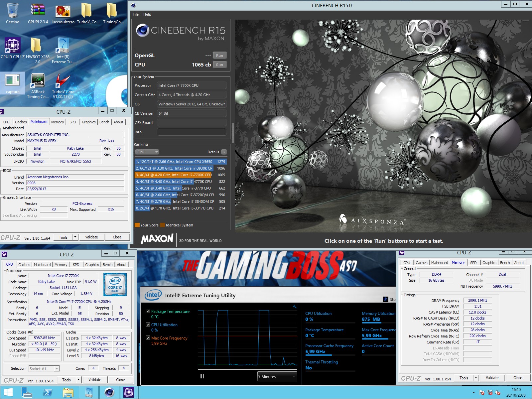Click Validate in Memory CPU-Z window
Viewport: 532px width, 399px height.
tap(492, 378)
